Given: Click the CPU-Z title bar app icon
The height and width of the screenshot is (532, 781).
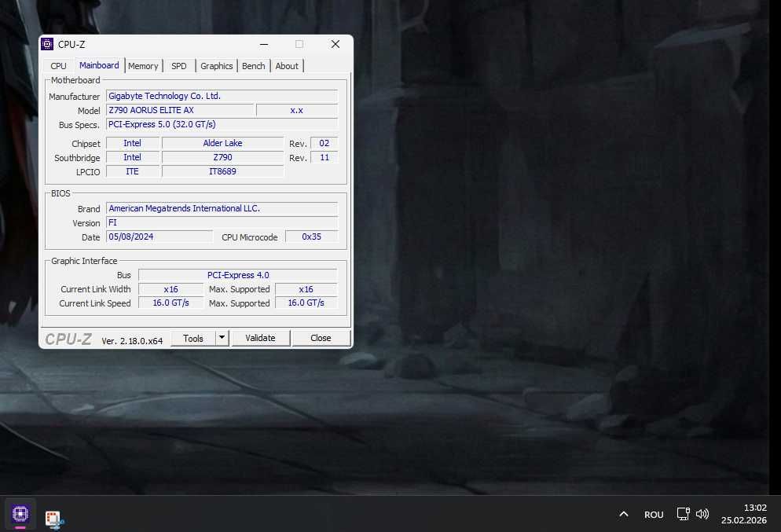Looking at the screenshot, I should 47,44.
